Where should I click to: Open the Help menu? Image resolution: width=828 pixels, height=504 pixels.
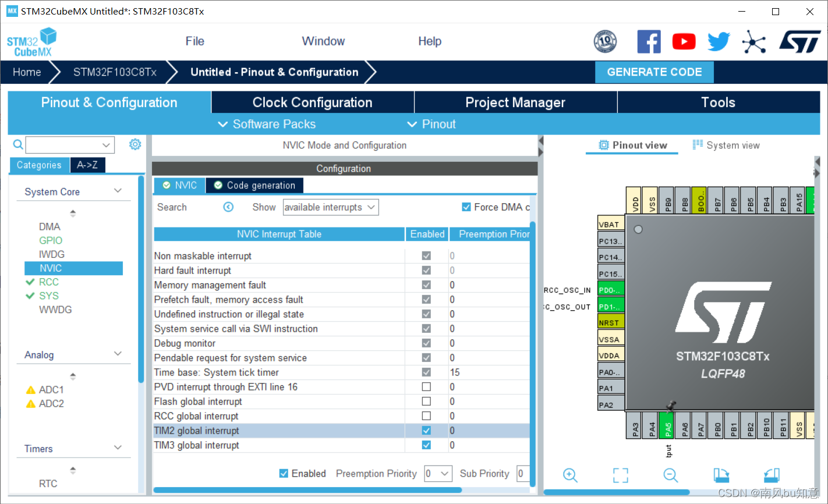tap(430, 41)
